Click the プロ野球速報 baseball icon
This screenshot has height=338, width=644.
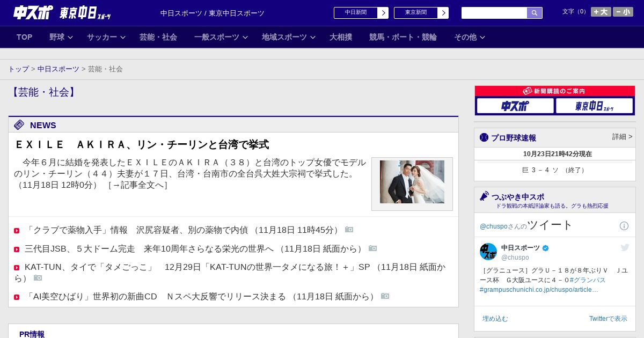point(484,137)
